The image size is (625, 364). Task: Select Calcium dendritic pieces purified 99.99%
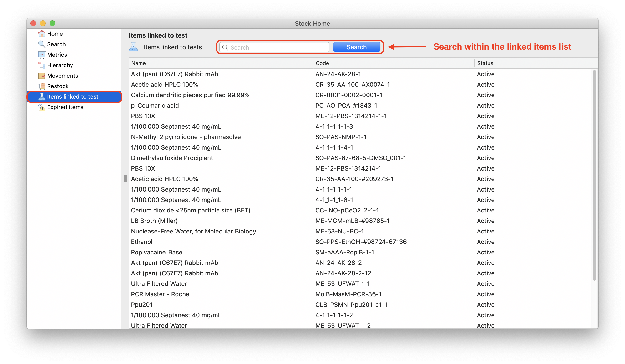click(360, 95)
